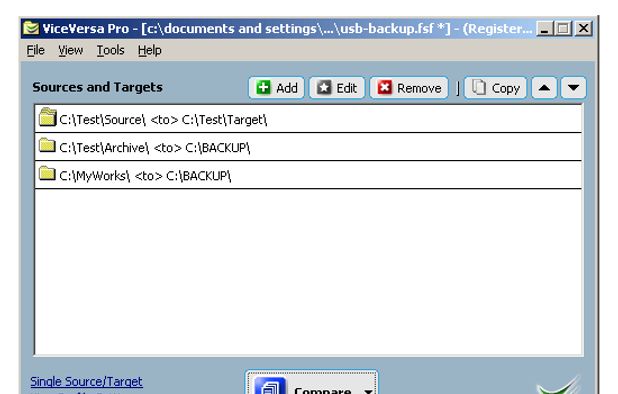This screenshot has height=394, width=618.
Task: Select the C:\Test\Source\ folder icon
Action: (48, 117)
